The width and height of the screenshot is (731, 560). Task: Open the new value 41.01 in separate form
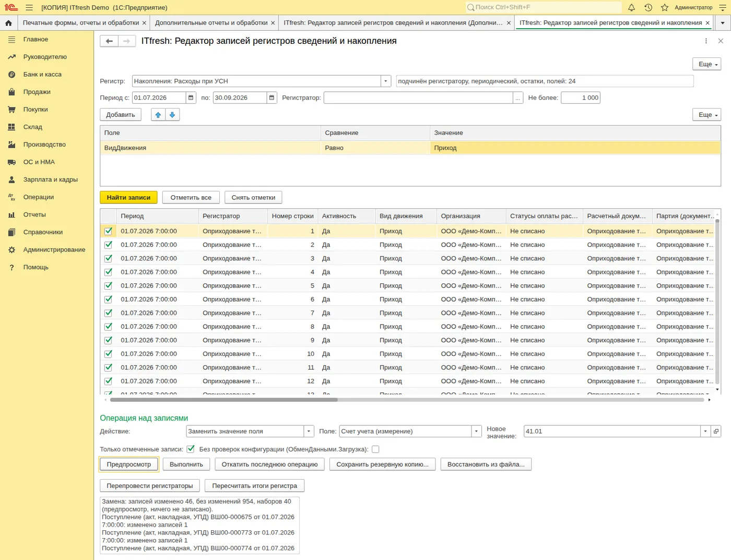pyautogui.click(x=716, y=432)
